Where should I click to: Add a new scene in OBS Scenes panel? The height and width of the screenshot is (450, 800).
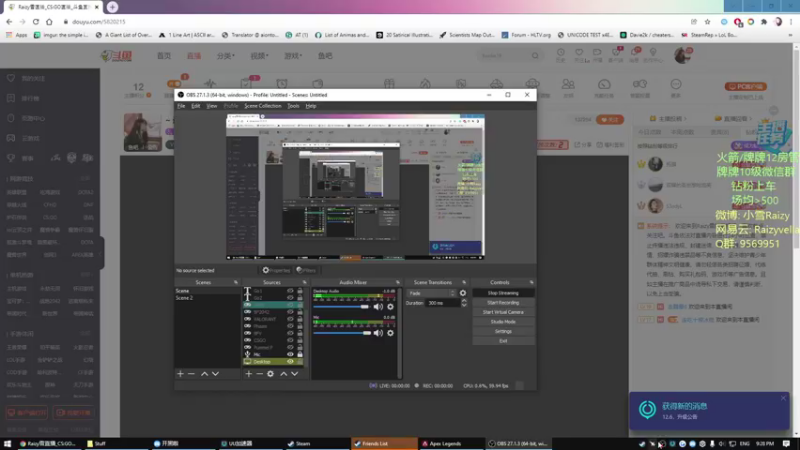180,374
